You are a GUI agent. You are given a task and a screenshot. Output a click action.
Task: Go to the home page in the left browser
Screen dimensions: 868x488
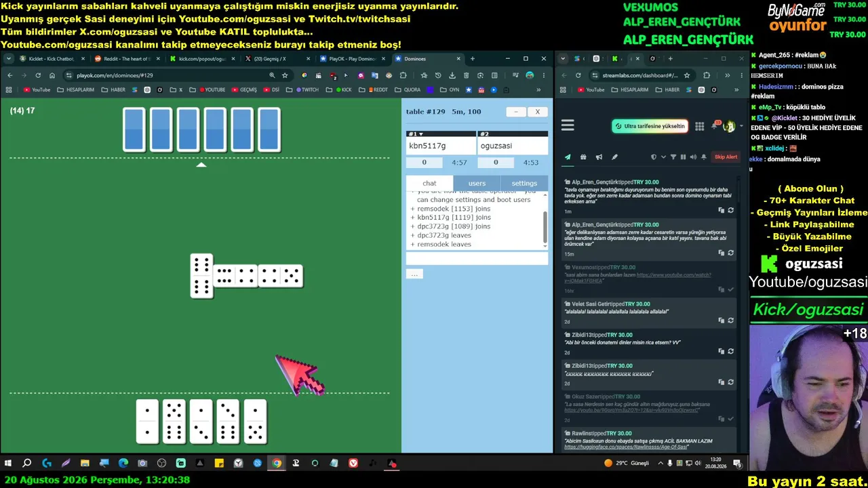tap(52, 75)
